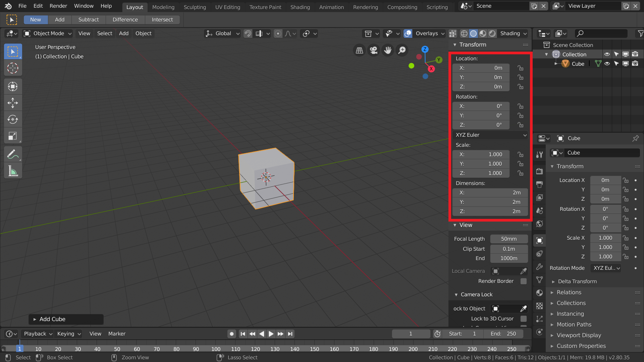The width and height of the screenshot is (644, 362).
Task: Open the Global transform orientation dropdown
Action: pos(223,34)
